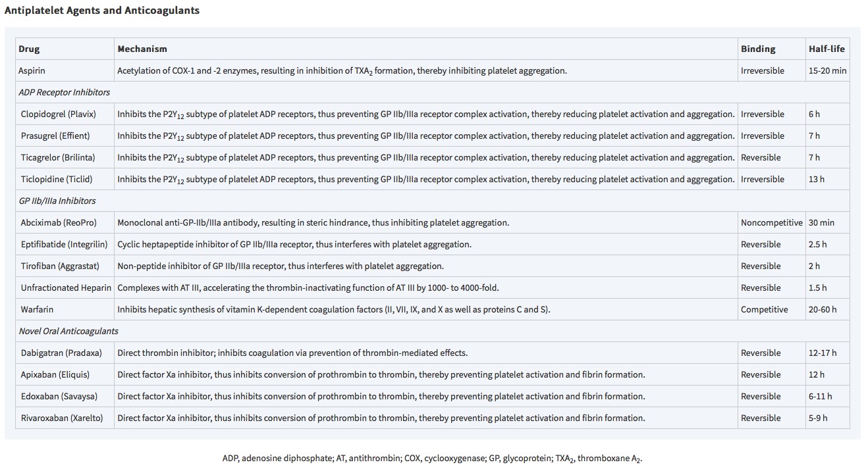Select the Abciximab (ReoPro) cell
The height and width of the screenshot is (475, 868).
click(x=59, y=222)
